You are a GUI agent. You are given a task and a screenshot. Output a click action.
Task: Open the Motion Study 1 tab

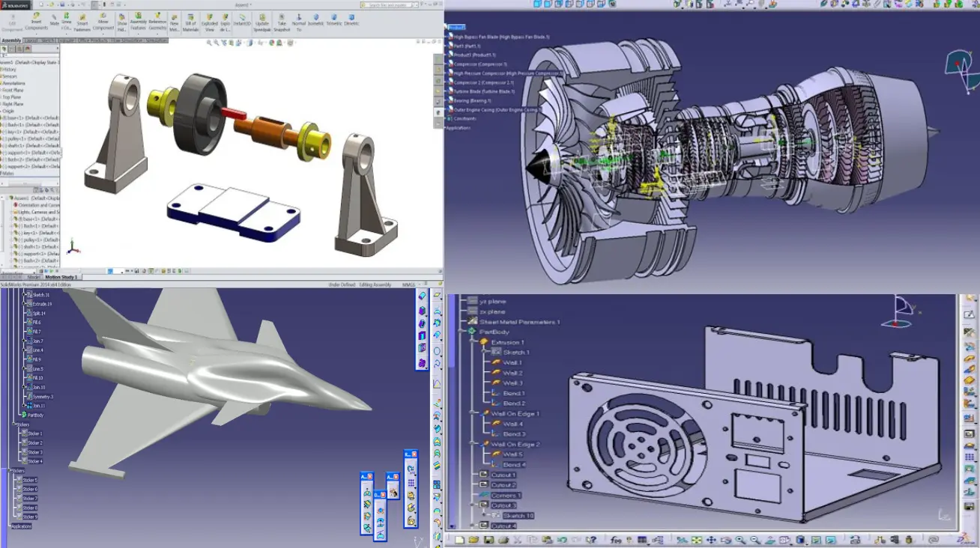click(x=61, y=277)
